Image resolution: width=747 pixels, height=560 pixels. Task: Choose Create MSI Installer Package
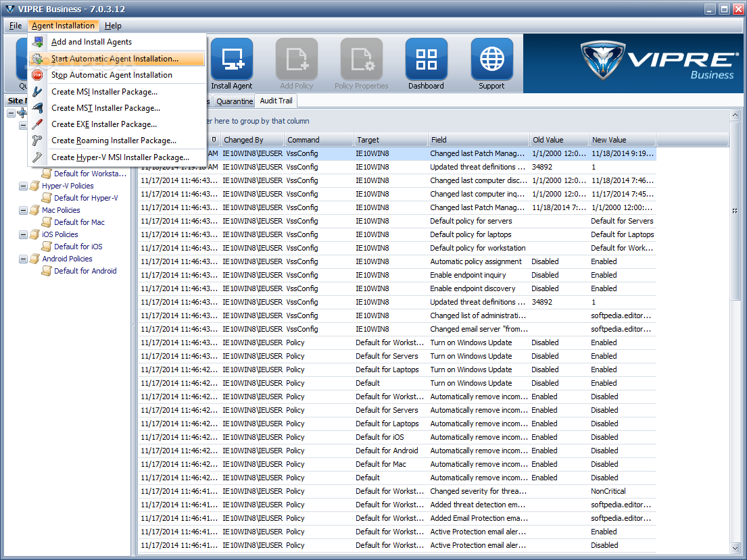pyautogui.click(x=117, y=91)
